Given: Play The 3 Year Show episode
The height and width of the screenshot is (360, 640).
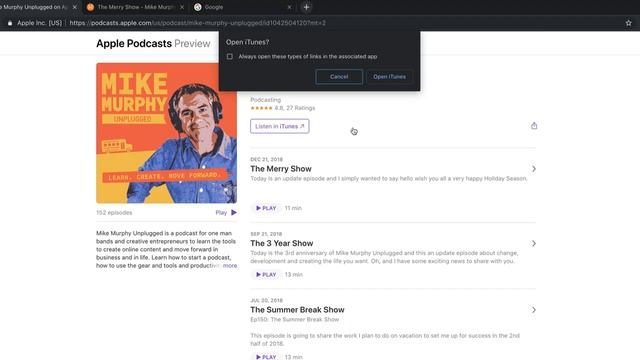Looking at the screenshot, I should click(x=266, y=275).
